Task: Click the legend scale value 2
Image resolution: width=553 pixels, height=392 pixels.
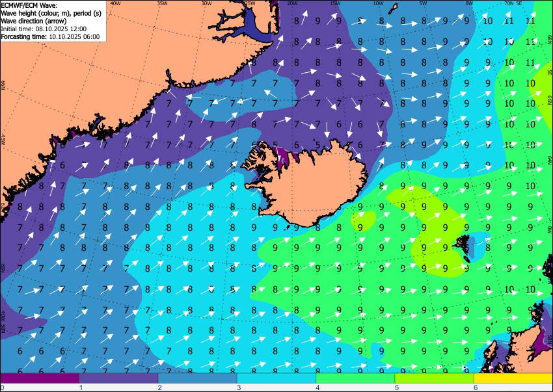Action: (160, 387)
